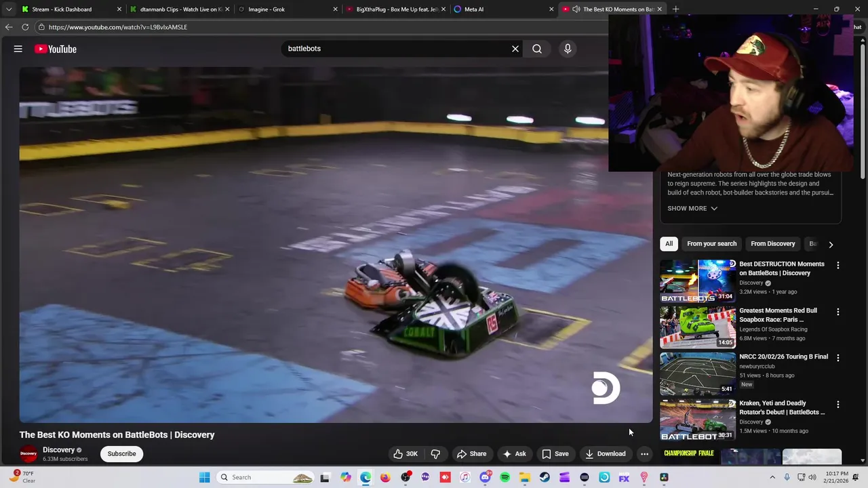Viewport: 868px width, 488px height.
Task: Close the Meta AI tab
Action: point(551,9)
